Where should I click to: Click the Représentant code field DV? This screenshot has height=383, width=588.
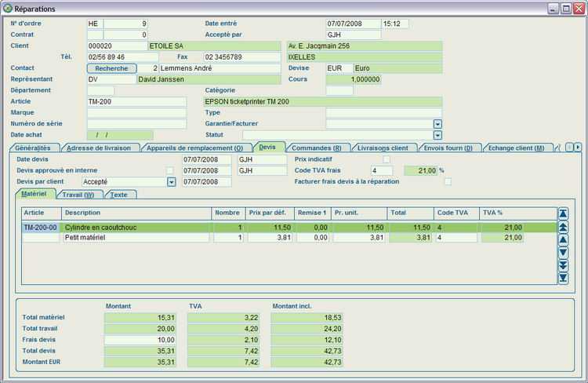pyautogui.click(x=112, y=79)
